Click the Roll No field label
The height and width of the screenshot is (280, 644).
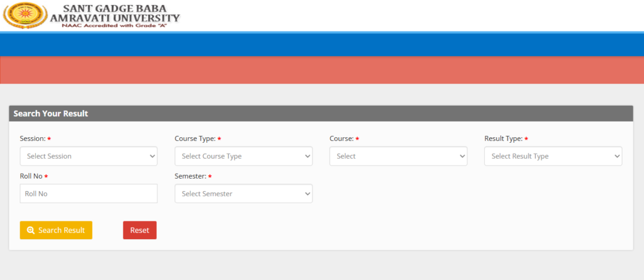click(31, 176)
